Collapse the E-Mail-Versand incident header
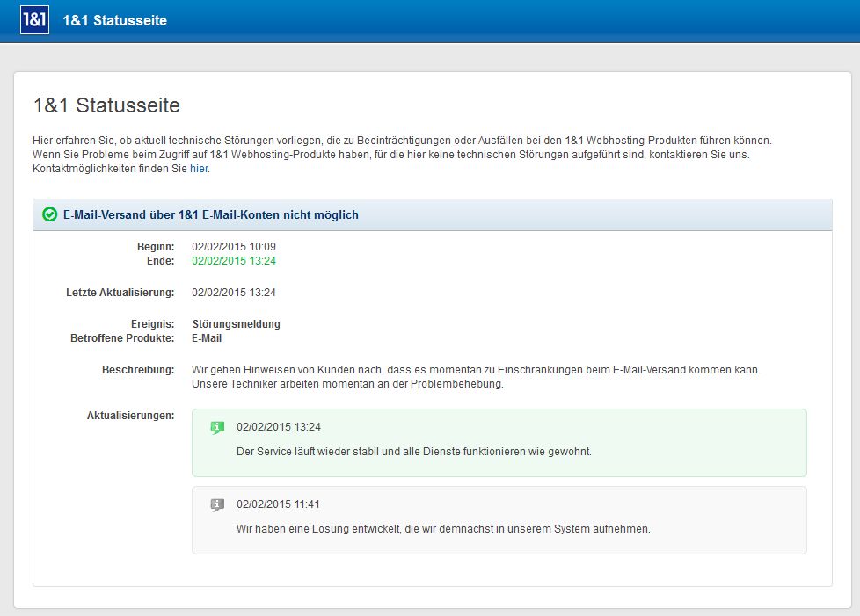The width and height of the screenshot is (860, 616). coord(432,214)
